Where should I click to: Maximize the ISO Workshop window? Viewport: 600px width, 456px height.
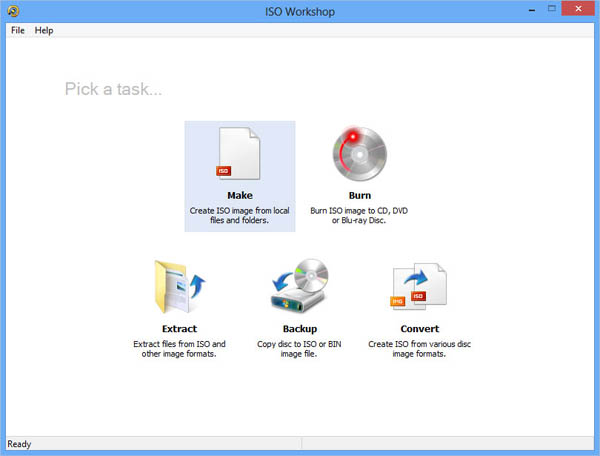pos(551,8)
